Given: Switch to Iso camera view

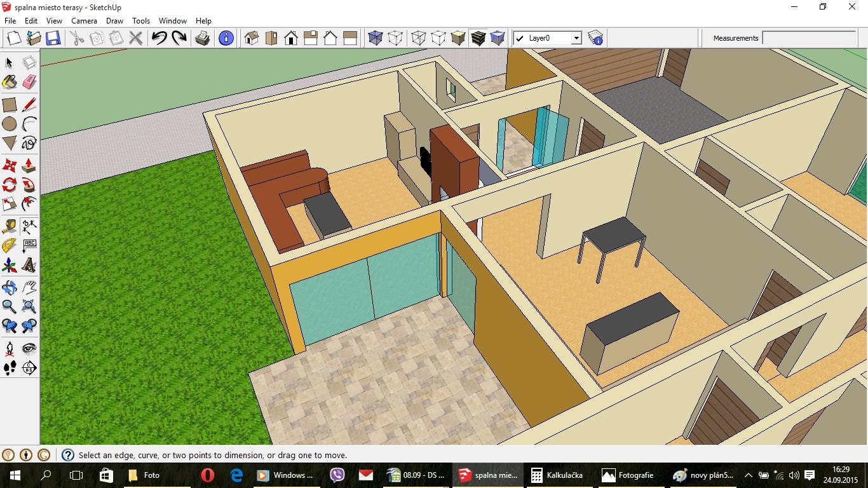Looking at the screenshot, I should click(251, 38).
